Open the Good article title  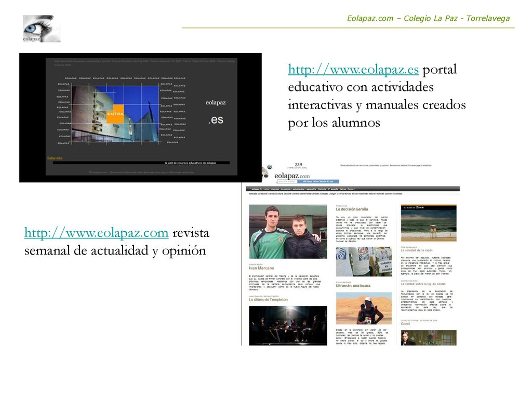(x=405, y=324)
